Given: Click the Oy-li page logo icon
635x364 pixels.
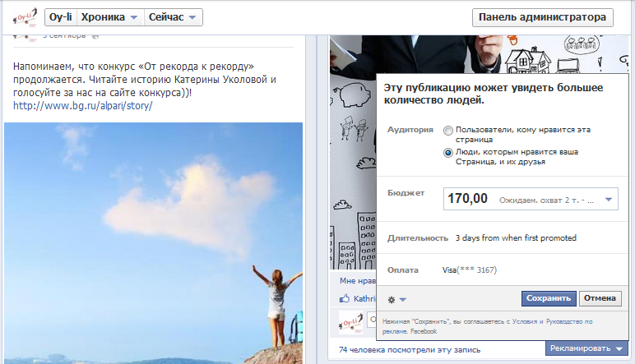Looking at the screenshot, I should 25,17.
